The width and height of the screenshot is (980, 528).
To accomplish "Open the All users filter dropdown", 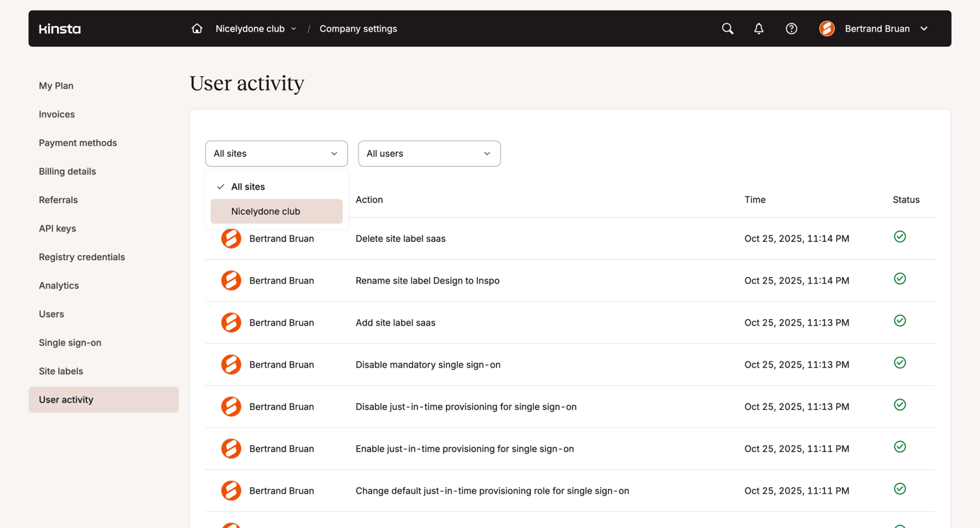I will (430, 154).
